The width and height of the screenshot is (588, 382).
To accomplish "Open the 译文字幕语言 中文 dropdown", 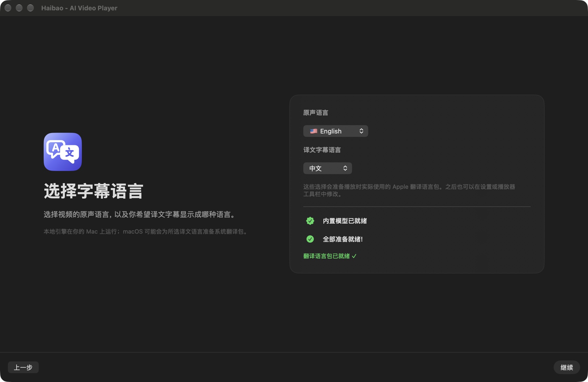I will (x=327, y=168).
